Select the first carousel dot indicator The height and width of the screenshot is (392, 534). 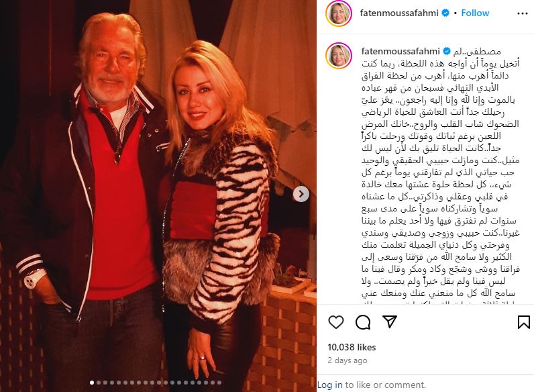tap(92, 383)
